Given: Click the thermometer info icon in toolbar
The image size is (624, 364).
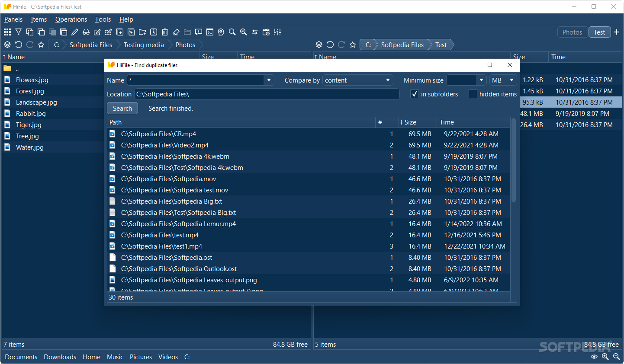Looking at the screenshot, I should [x=154, y=32].
